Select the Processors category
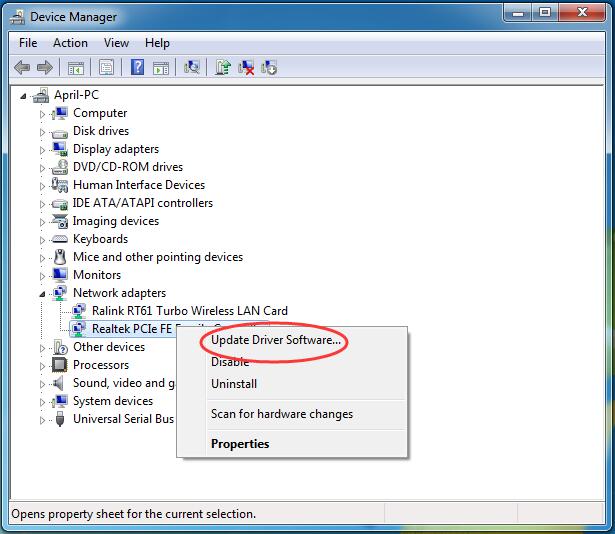 101,365
